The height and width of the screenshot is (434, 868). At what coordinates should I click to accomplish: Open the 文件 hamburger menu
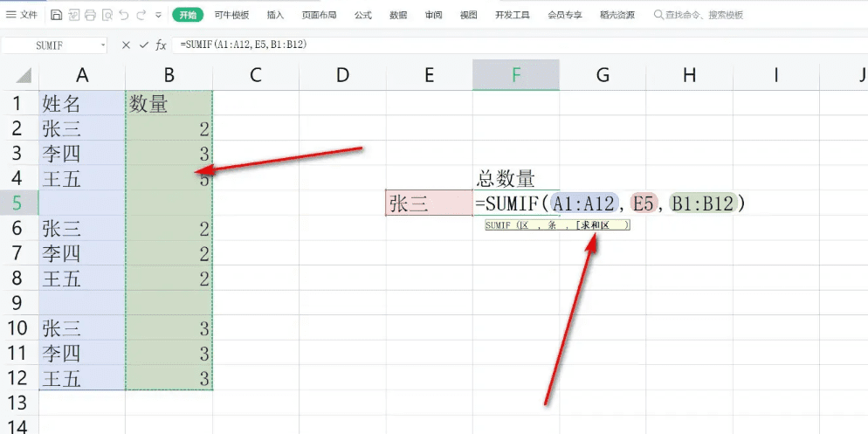(x=22, y=15)
